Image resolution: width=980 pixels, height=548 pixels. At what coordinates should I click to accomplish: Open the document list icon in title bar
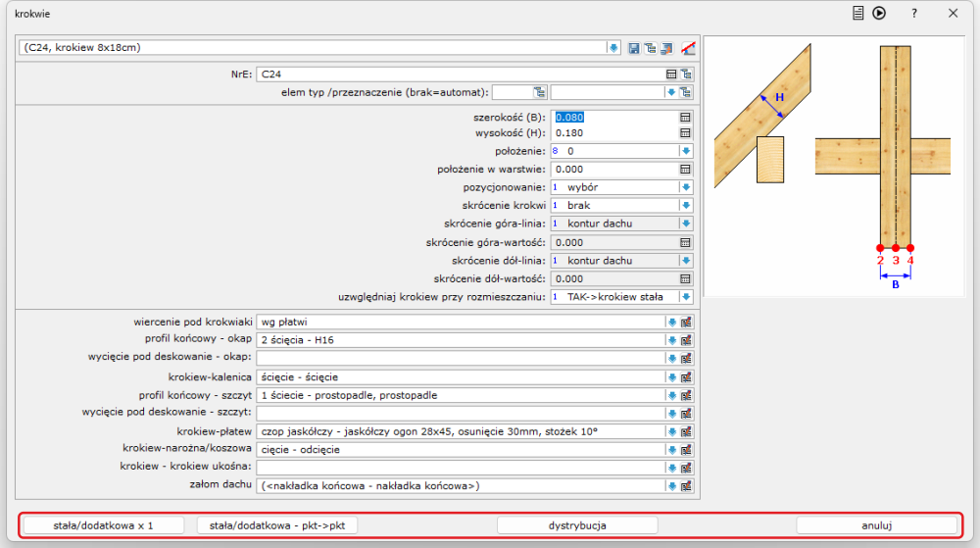[858, 14]
